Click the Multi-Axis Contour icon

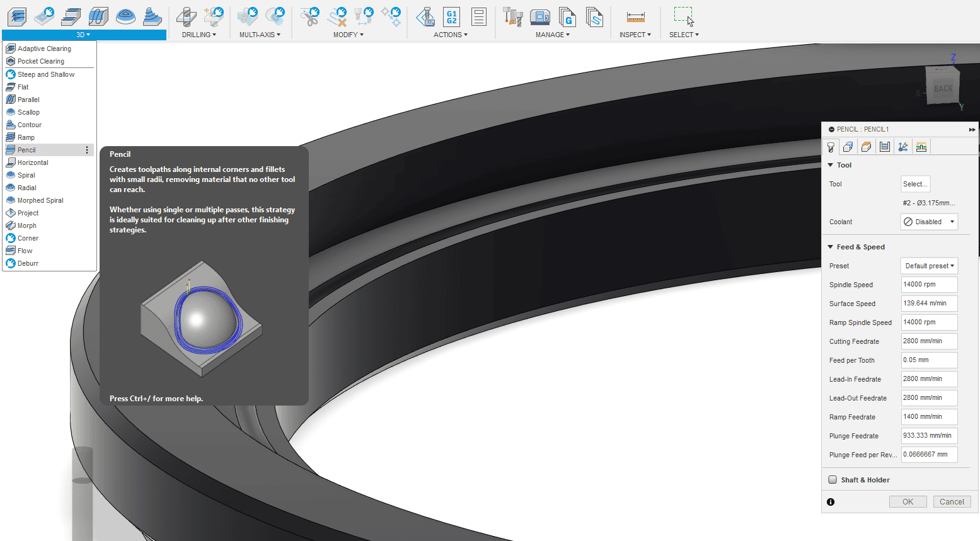click(275, 16)
